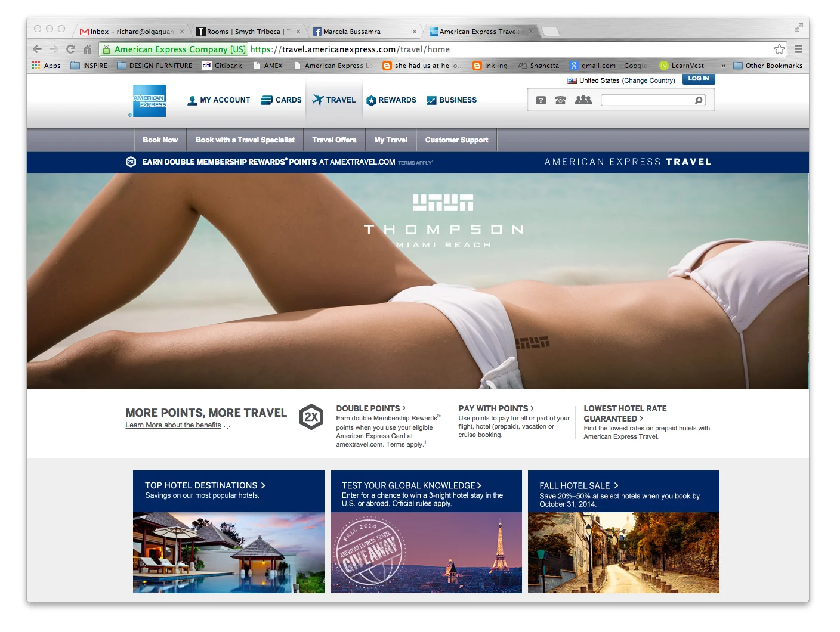
Task: Click the American Express logo
Action: tap(149, 100)
